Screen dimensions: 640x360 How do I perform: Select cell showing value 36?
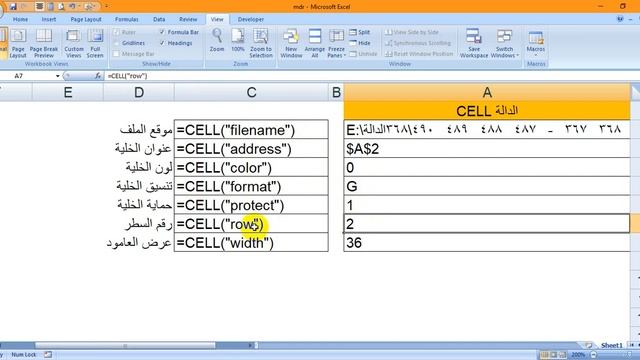(x=487, y=242)
